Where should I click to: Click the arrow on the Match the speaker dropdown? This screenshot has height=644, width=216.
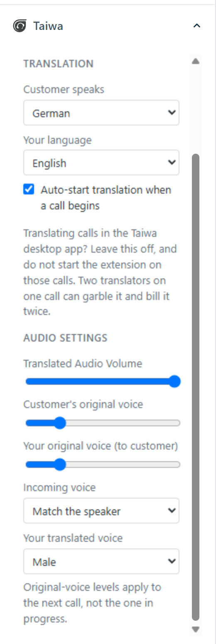pyautogui.click(x=172, y=511)
